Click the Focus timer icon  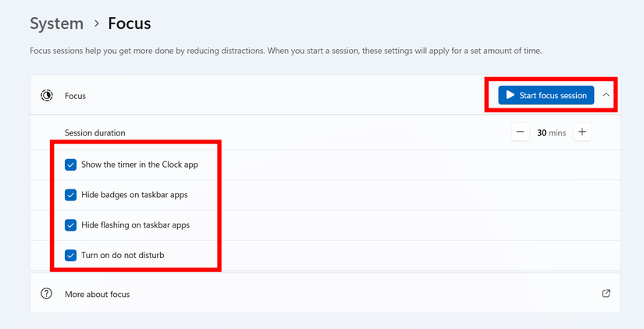46,96
